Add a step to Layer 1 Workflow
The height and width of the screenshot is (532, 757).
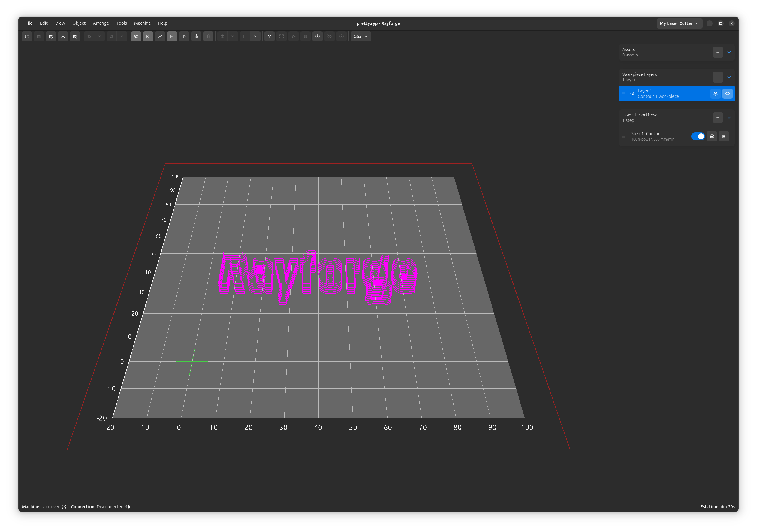tap(718, 118)
